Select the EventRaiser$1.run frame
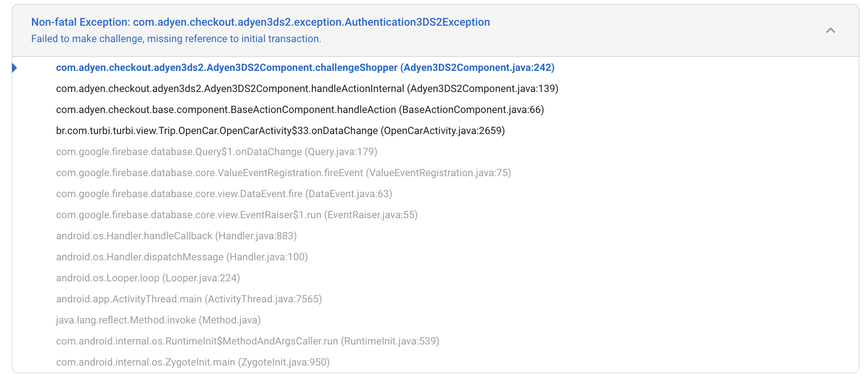The width and height of the screenshot is (868, 385). tap(237, 215)
